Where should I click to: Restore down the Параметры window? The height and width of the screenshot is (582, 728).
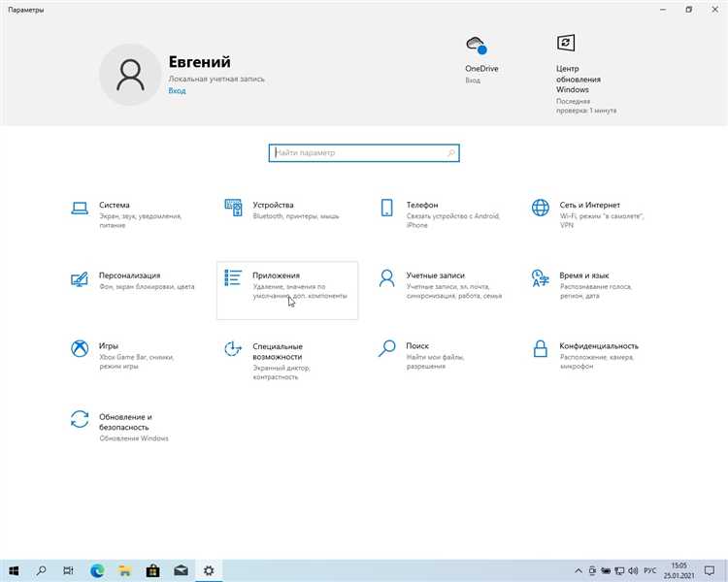pyautogui.click(x=689, y=10)
